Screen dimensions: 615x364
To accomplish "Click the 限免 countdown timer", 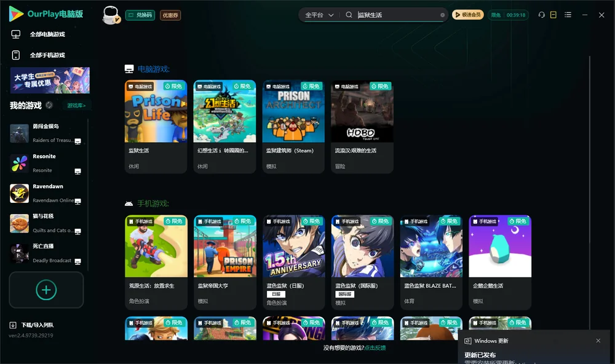I will point(509,15).
